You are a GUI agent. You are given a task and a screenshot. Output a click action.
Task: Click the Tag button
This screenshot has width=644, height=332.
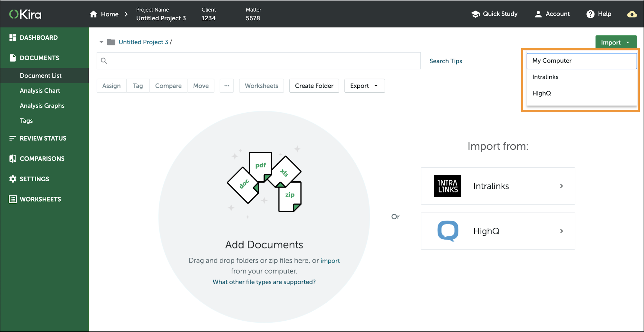138,86
